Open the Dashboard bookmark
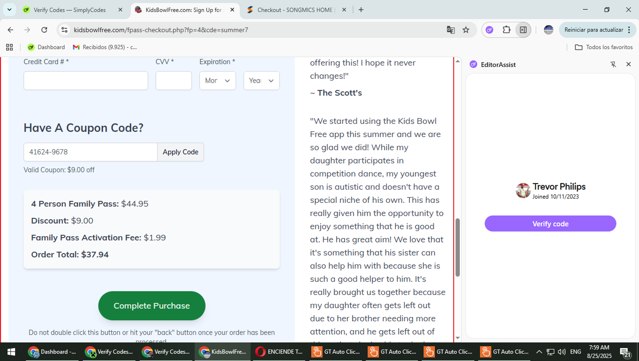639x361 pixels. pos(46,47)
